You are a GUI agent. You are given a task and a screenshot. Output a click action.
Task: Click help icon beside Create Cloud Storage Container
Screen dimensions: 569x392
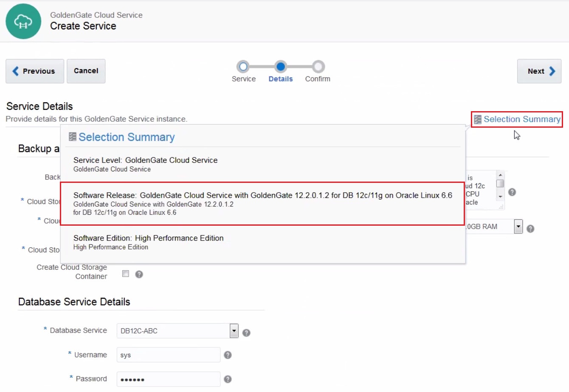139,274
